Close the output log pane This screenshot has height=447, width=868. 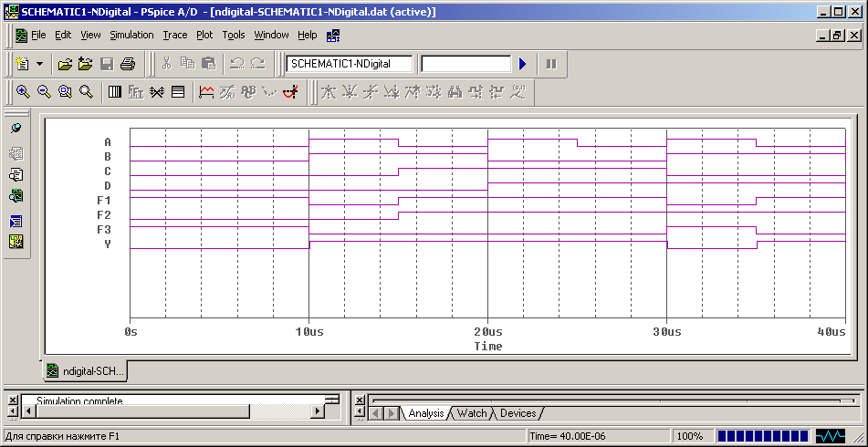(x=14, y=400)
